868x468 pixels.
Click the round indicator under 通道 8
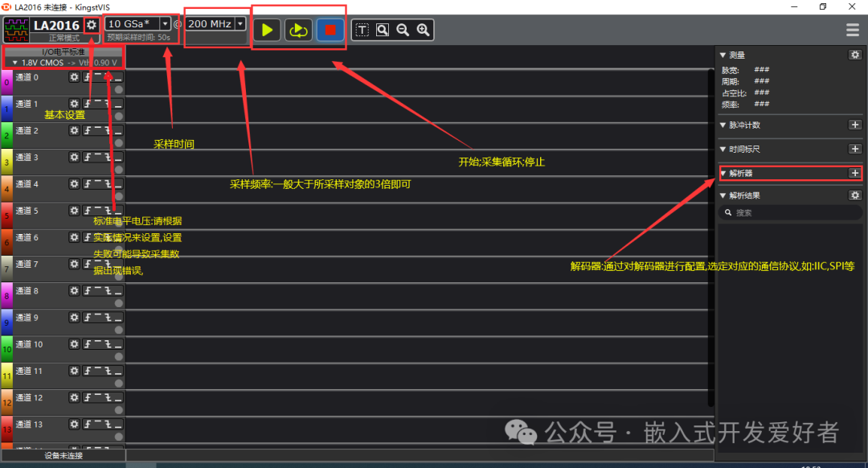coord(118,303)
